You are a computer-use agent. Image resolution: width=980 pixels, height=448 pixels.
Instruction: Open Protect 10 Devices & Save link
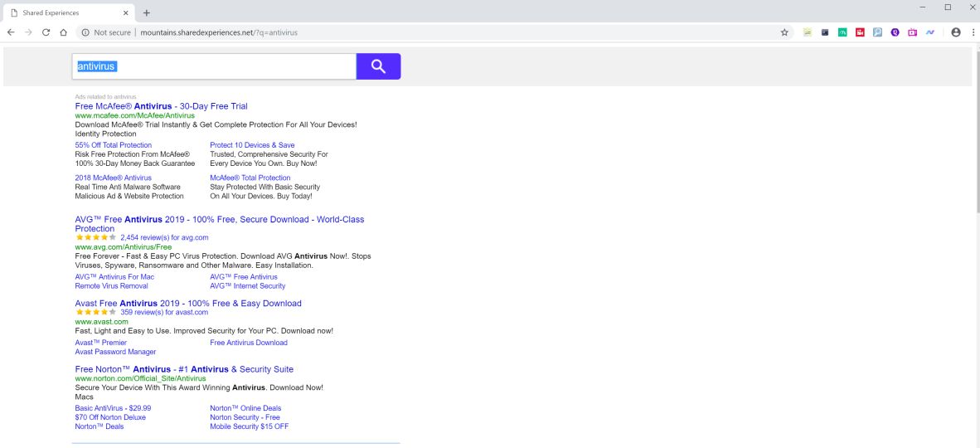(x=252, y=145)
